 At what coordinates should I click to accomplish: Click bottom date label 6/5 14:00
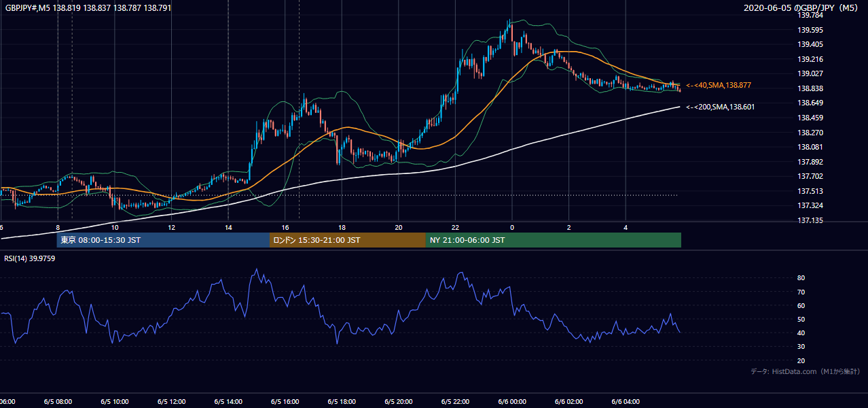(228, 402)
